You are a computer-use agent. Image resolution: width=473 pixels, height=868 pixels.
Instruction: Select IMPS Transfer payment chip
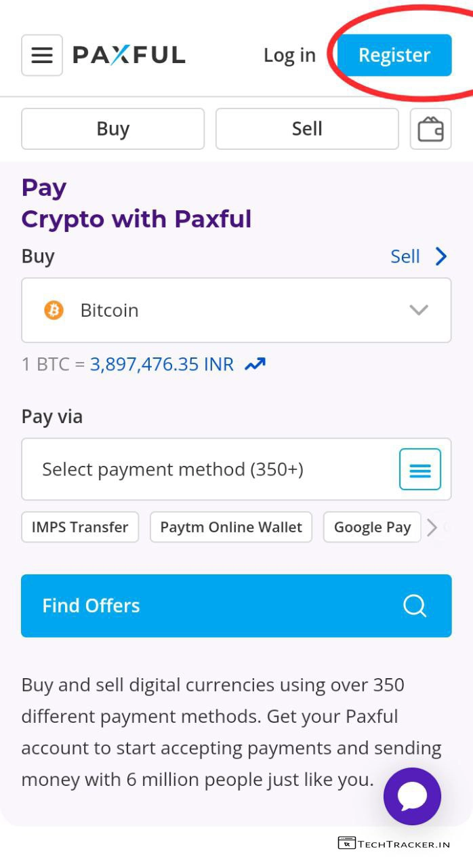pos(80,527)
